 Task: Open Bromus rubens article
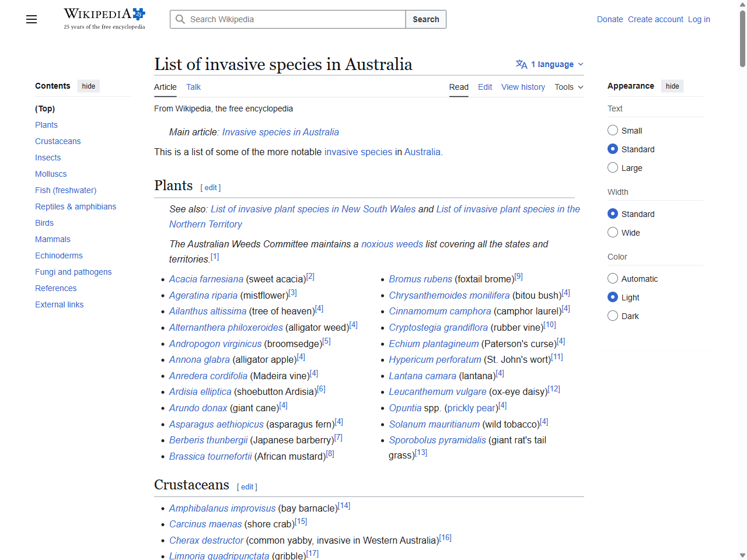coord(420,279)
